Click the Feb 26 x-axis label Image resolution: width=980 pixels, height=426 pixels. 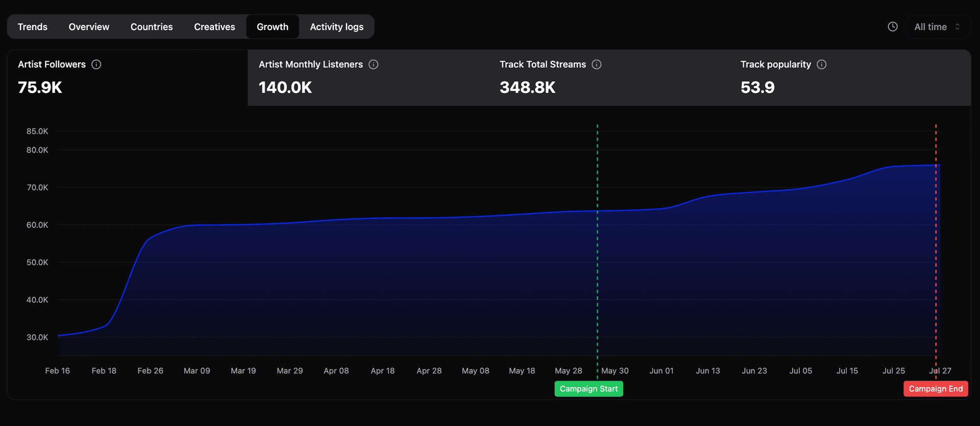[150, 371]
